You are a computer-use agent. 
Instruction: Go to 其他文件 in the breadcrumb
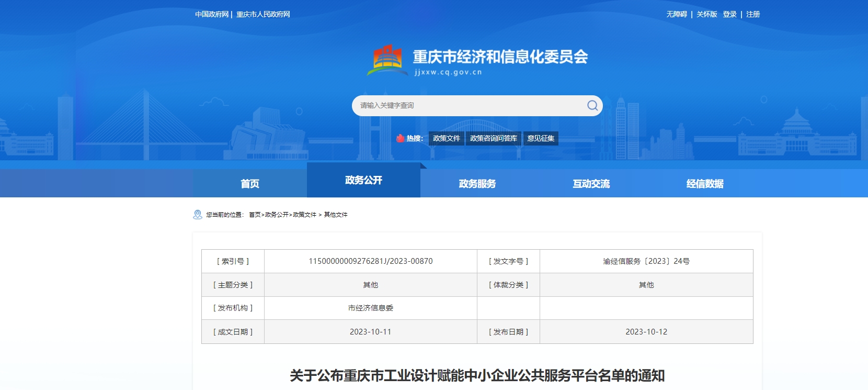[336, 215]
